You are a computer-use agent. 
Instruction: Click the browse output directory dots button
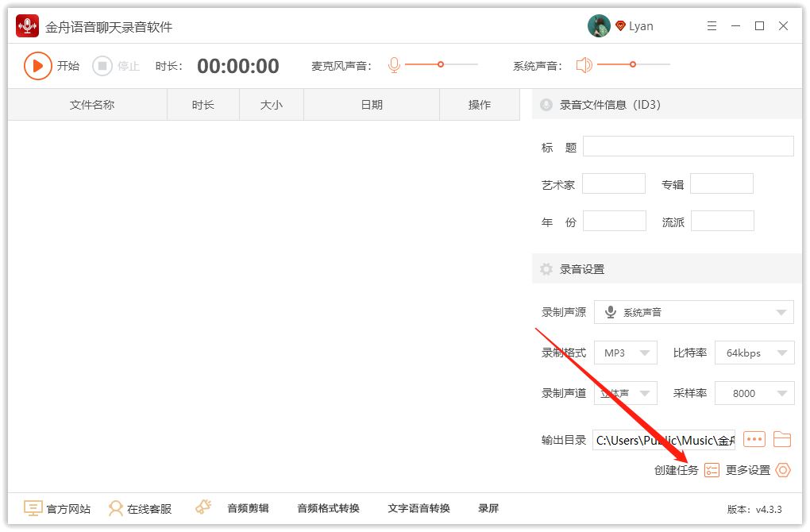pyautogui.click(x=754, y=439)
